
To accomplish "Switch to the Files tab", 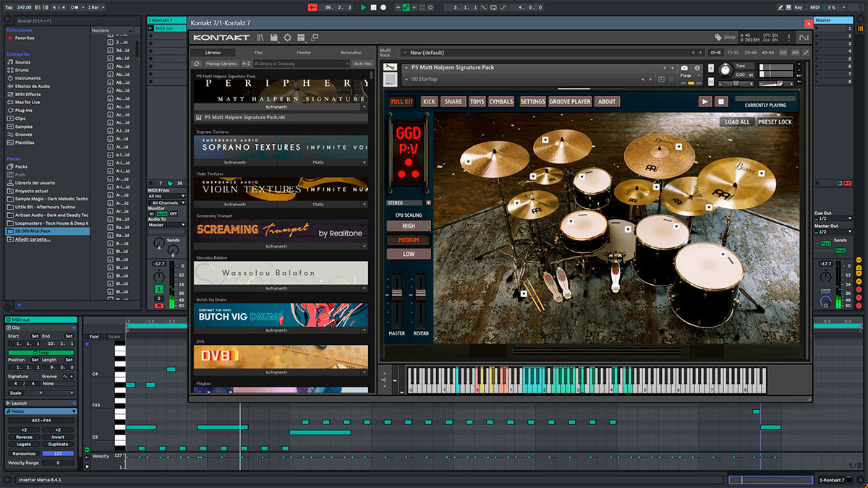I will click(258, 53).
